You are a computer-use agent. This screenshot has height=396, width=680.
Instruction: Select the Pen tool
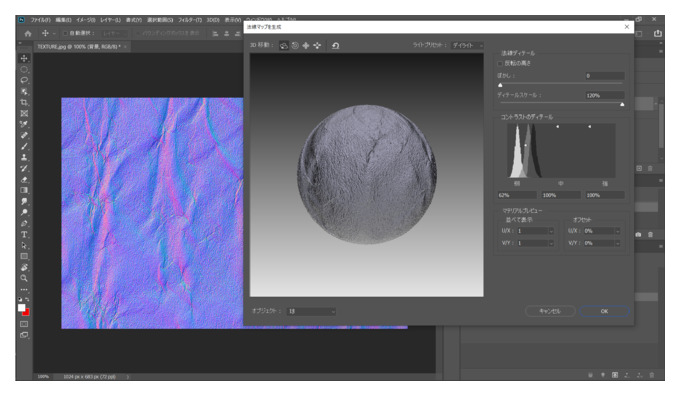click(24, 223)
